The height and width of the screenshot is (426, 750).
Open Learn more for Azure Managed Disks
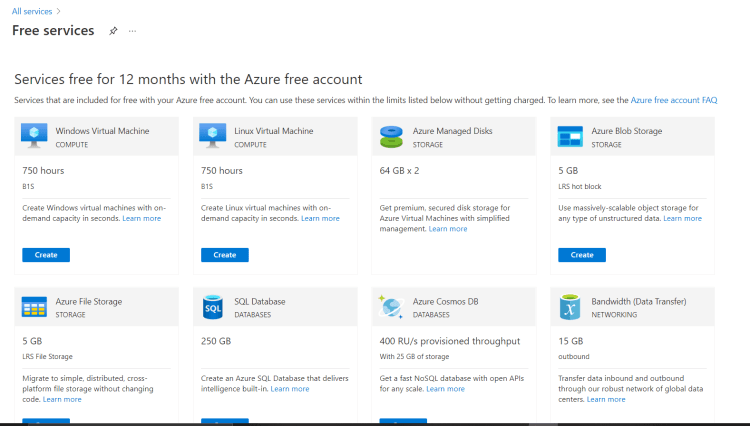click(x=448, y=229)
